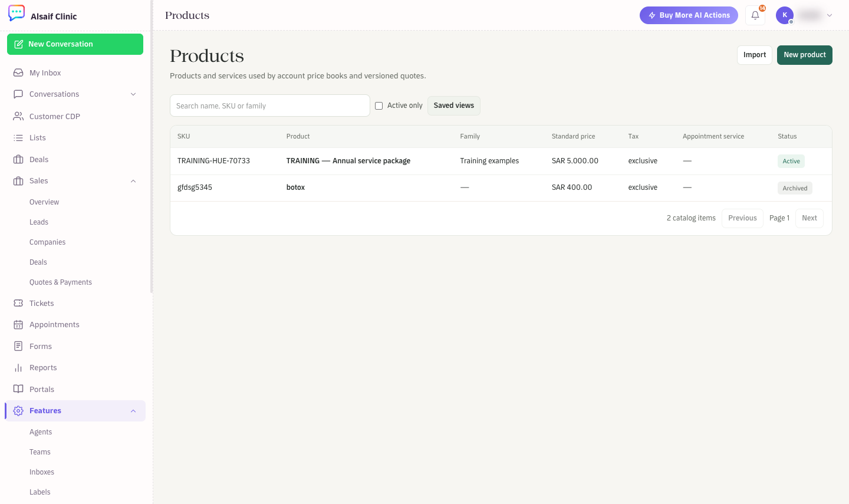
Task: Click the sidebar vertical scrollbar
Action: tap(152, 147)
